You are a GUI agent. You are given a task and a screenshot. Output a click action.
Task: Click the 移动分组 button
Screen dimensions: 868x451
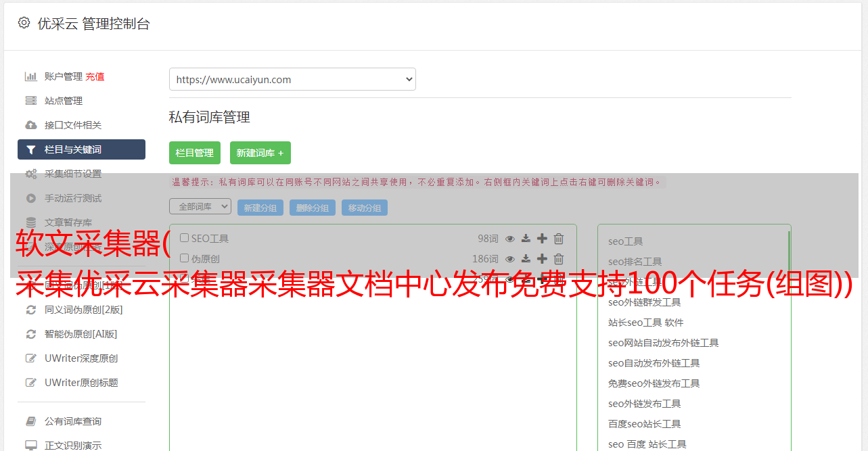coord(365,208)
